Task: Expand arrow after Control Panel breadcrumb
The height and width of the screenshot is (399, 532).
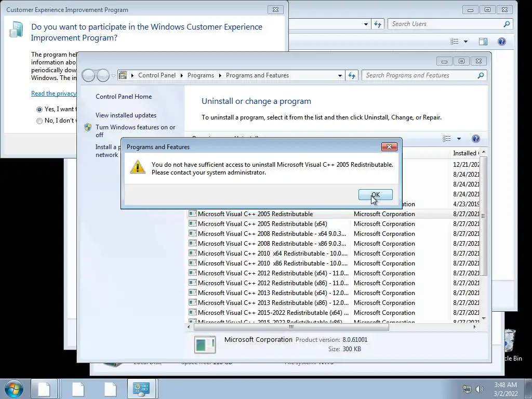Action: (181, 75)
